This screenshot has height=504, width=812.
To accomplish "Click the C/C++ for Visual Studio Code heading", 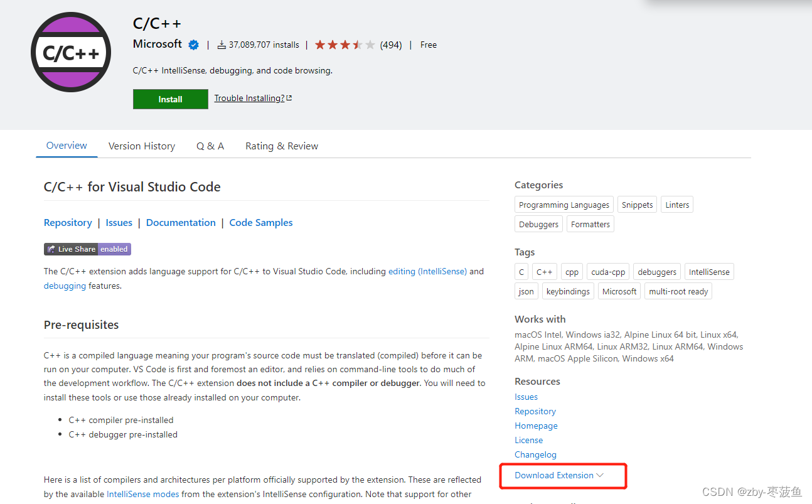I will [132, 187].
